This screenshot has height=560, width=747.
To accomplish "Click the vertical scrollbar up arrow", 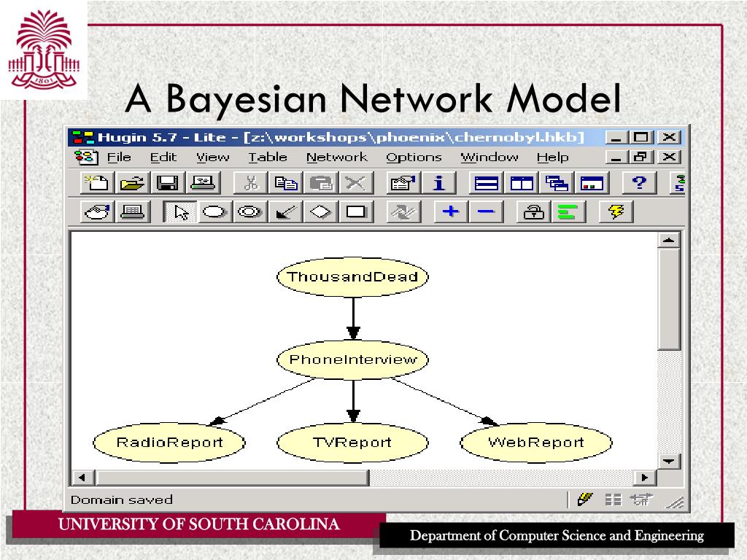I will (668, 240).
